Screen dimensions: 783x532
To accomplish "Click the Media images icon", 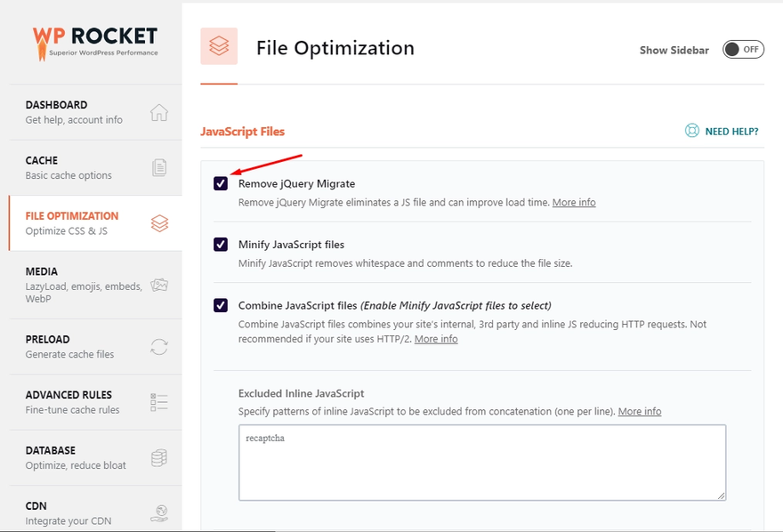I will [159, 286].
